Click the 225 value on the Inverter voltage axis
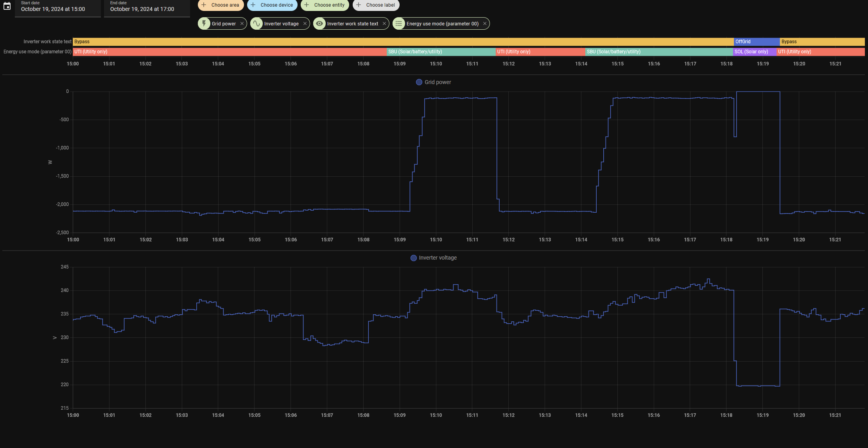The width and height of the screenshot is (868, 448). 65,361
